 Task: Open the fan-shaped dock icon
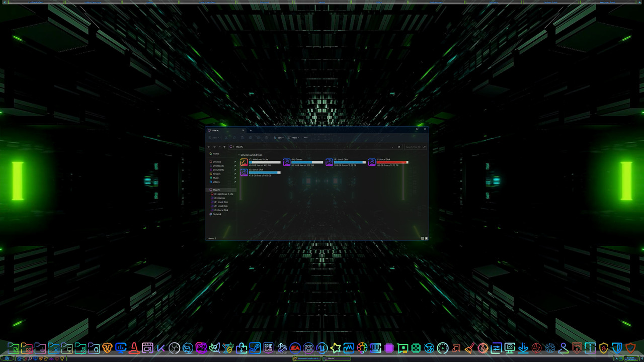[550, 347]
